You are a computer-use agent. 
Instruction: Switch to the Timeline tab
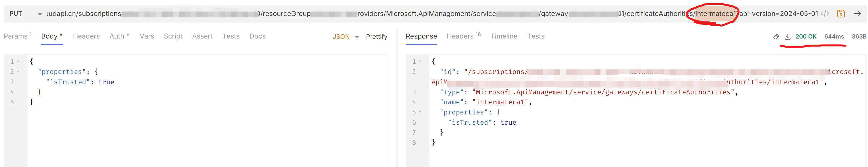(504, 36)
